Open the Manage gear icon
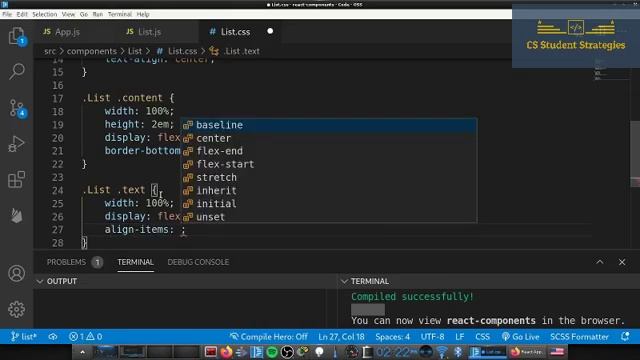The image size is (640, 360). (x=17, y=309)
